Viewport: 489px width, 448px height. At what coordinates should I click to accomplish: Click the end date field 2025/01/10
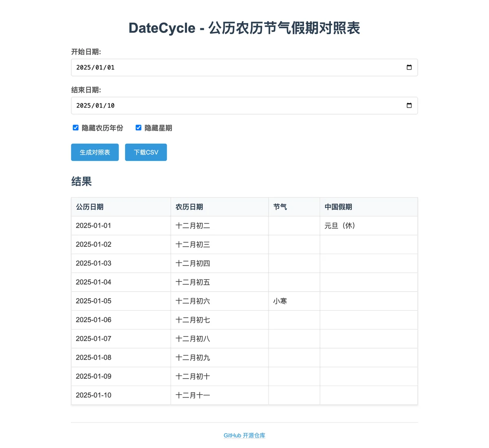coord(244,105)
